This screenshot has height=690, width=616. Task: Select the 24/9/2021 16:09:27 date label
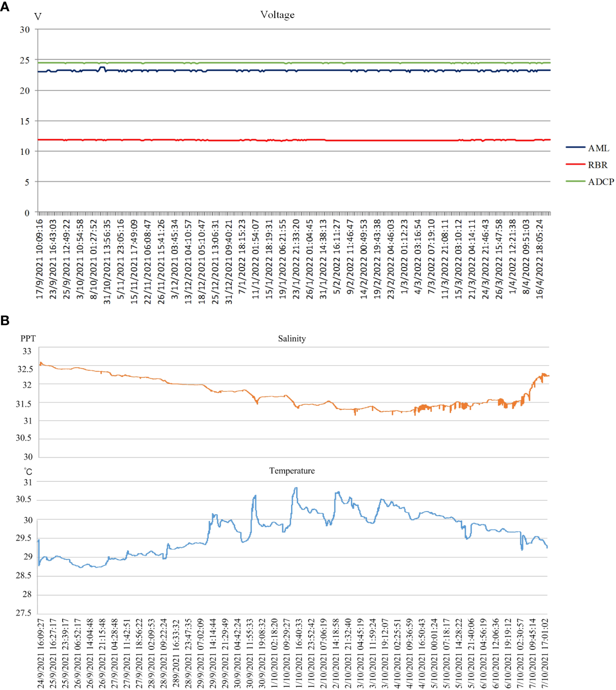(41, 653)
